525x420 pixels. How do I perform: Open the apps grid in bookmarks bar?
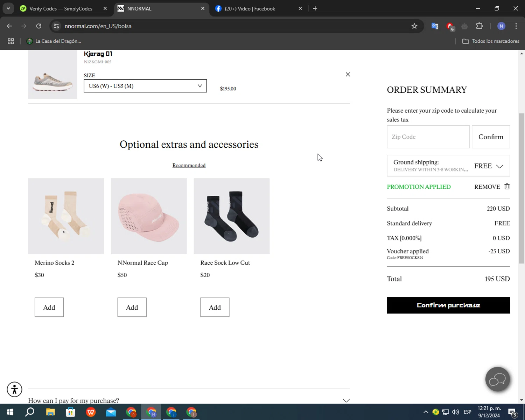coord(11,41)
